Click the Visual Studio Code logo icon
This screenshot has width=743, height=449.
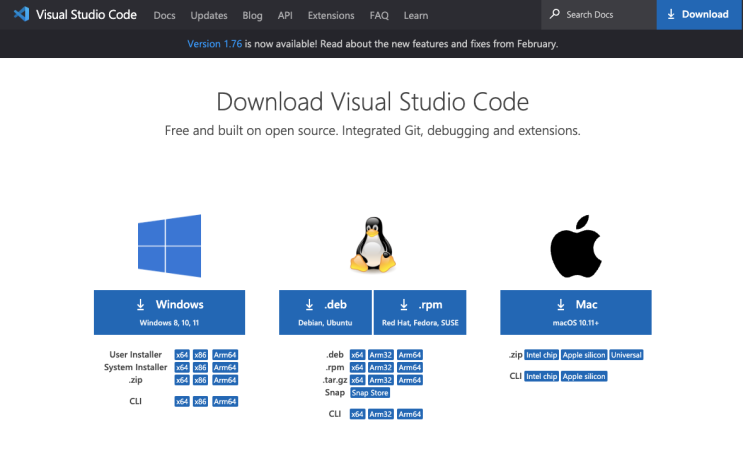[x=21, y=14]
